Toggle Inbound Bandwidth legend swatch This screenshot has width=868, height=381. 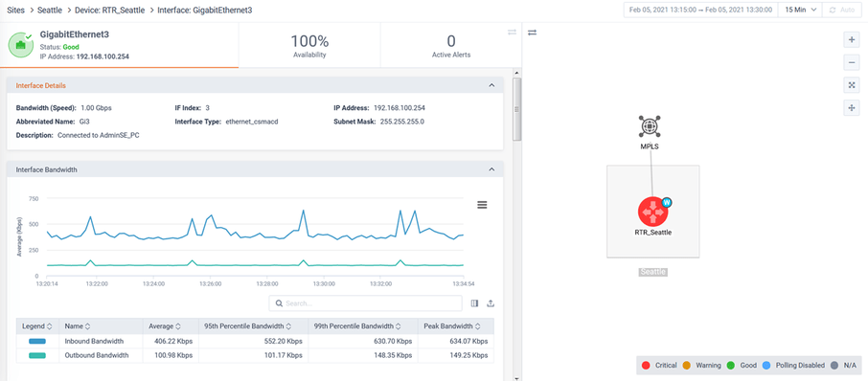click(x=37, y=341)
